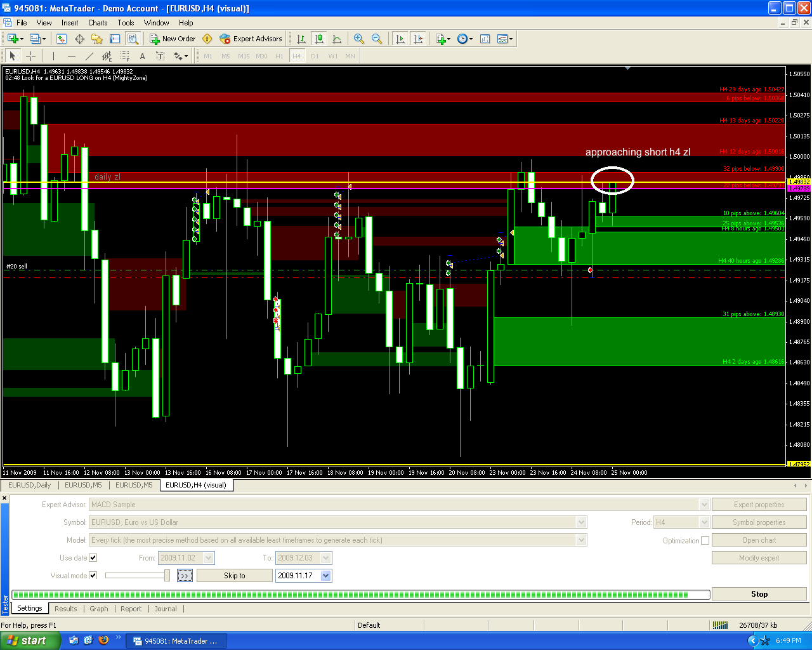This screenshot has width=812, height=650.
Task: Select the cursor arrow tool
Action: [x=13, y=56]
